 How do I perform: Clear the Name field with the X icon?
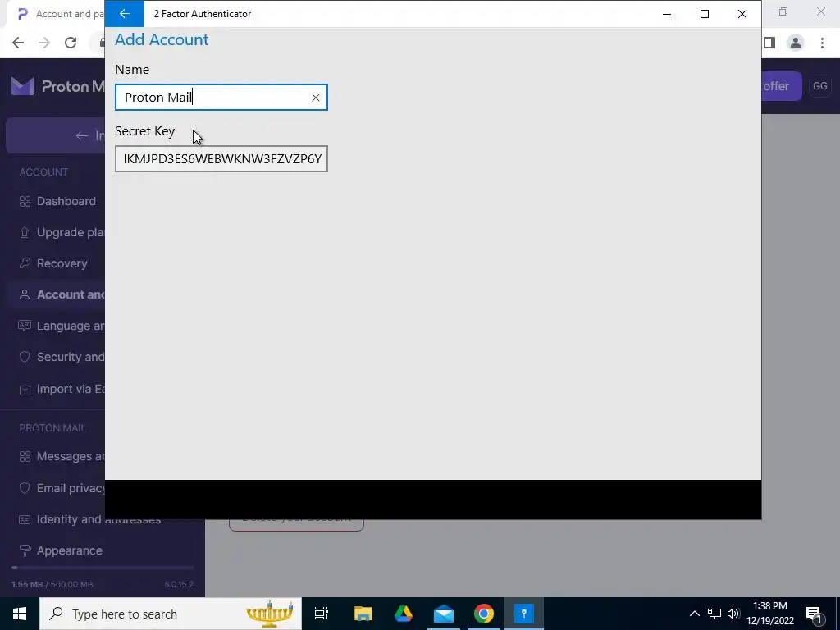pos(316,98)
